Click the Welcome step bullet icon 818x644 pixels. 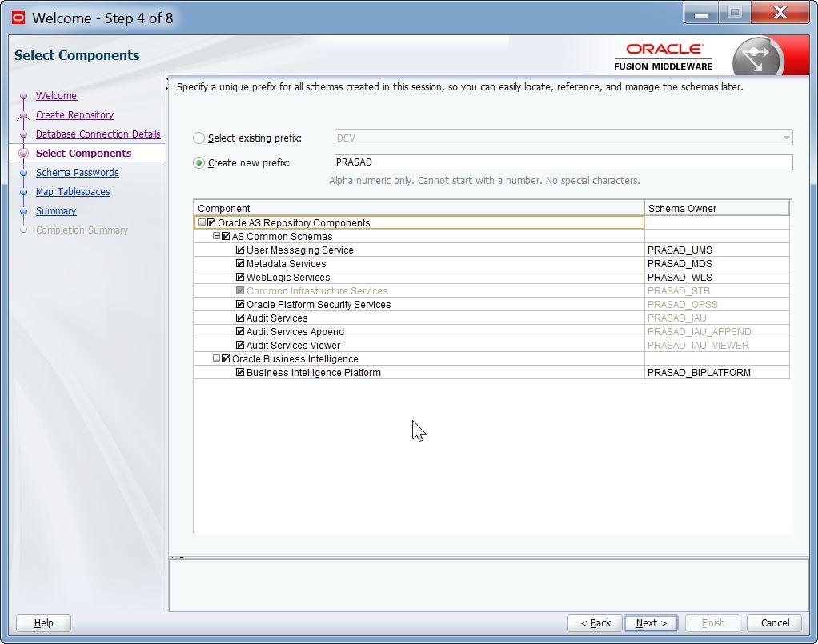click(23, 96)
